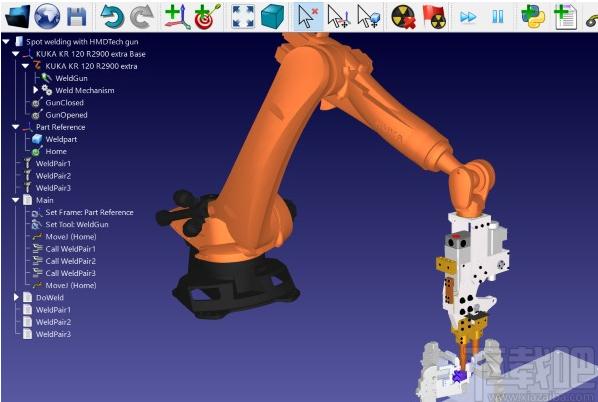
Task: Toggle collision checking radiation icon
Action: coord(404,17)
